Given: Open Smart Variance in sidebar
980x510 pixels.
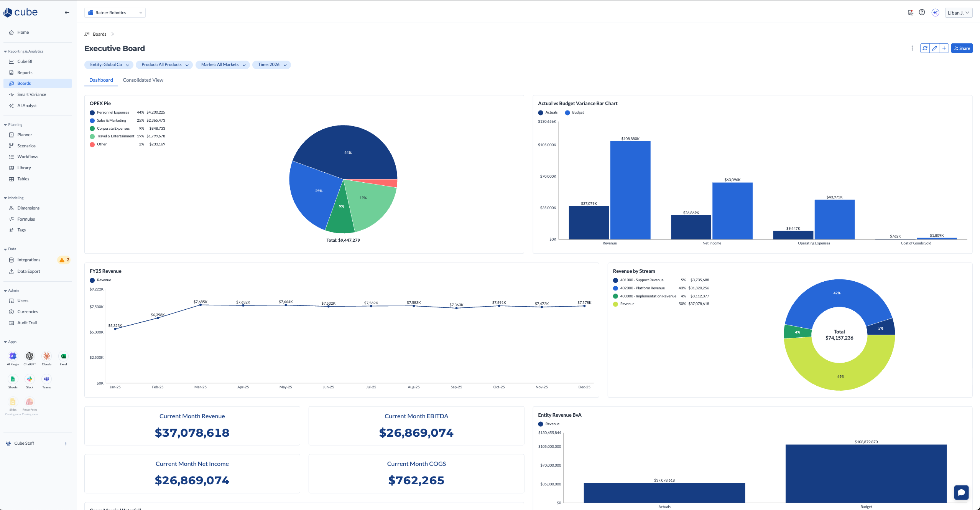Looking at the screenshot, I should (x=38, y=94).
